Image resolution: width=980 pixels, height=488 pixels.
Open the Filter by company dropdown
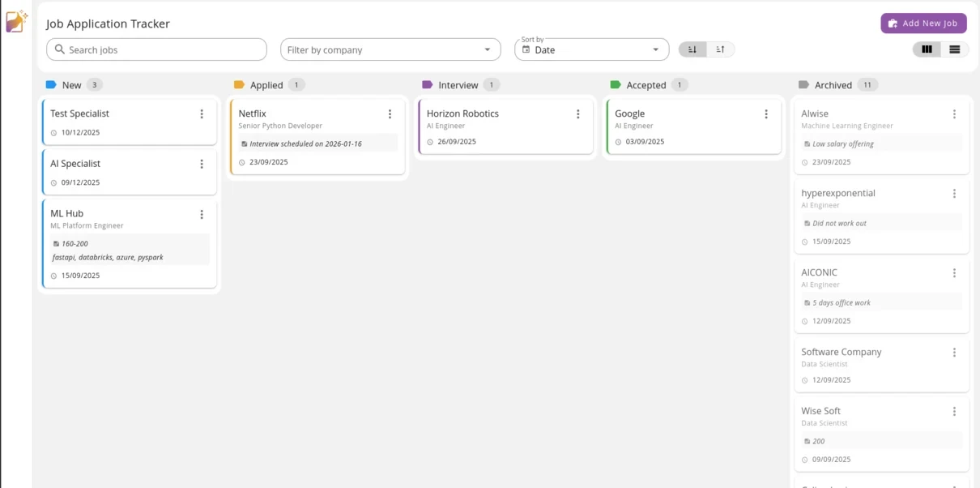(x=390, y=49)
